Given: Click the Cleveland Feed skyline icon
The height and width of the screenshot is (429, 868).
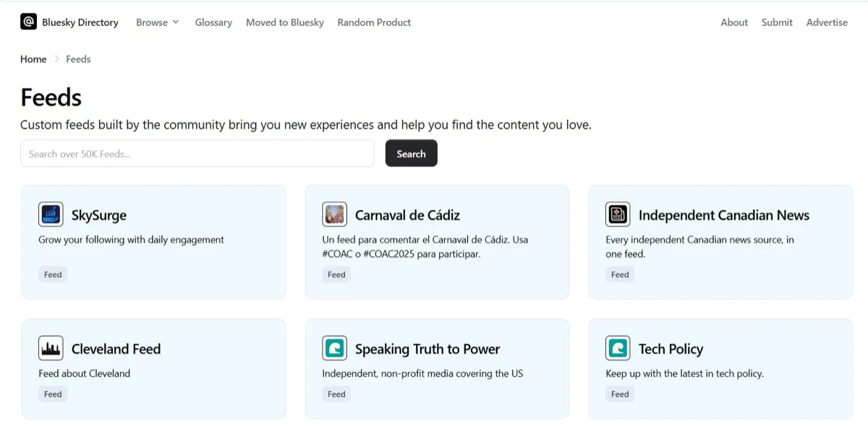Looking at the screenshot, I should click(51, 349).
